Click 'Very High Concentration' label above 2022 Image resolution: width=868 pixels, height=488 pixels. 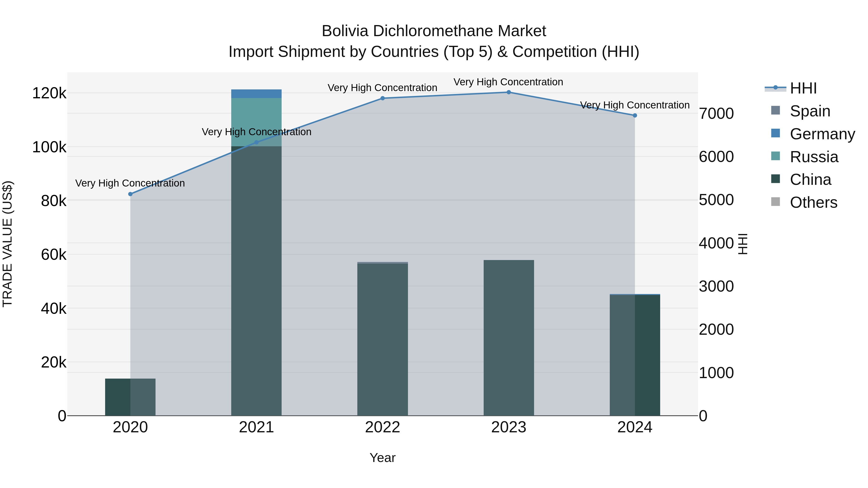point(382,88)
